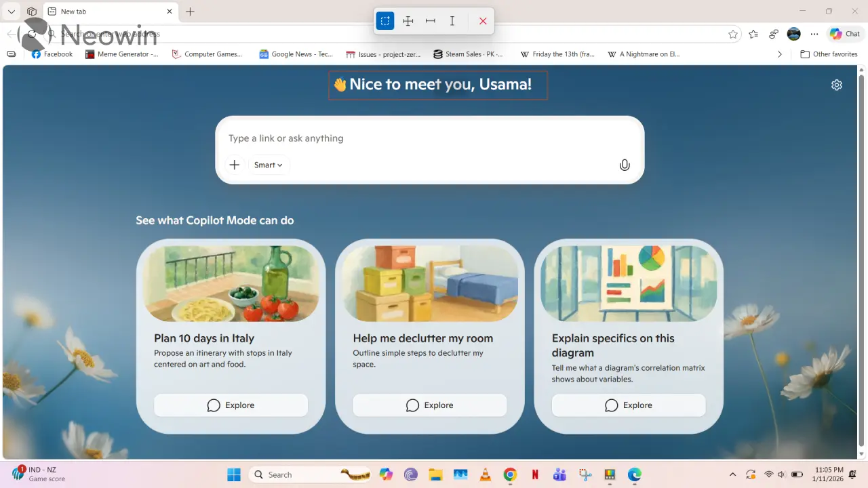Select the rectangle selection tool in floating toolbar
Image resolution: width=868 pixels, height=488 pixels.
click(x=385, y=21)
